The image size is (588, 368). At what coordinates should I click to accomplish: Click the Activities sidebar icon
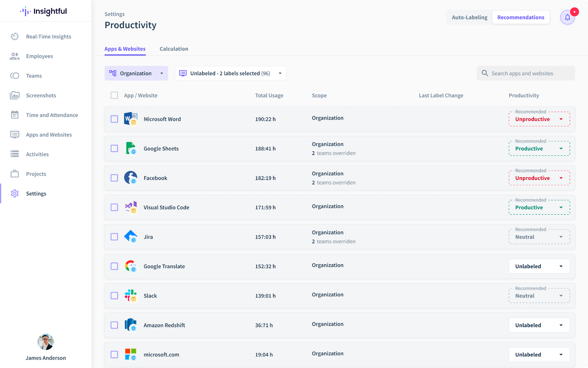tap(15, 154)
